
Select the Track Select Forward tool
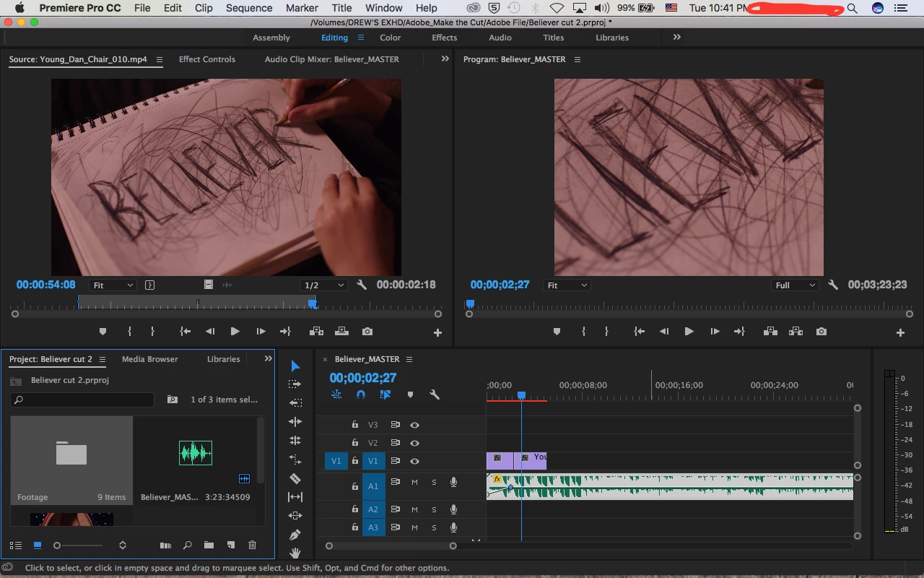tap(295, 384)
